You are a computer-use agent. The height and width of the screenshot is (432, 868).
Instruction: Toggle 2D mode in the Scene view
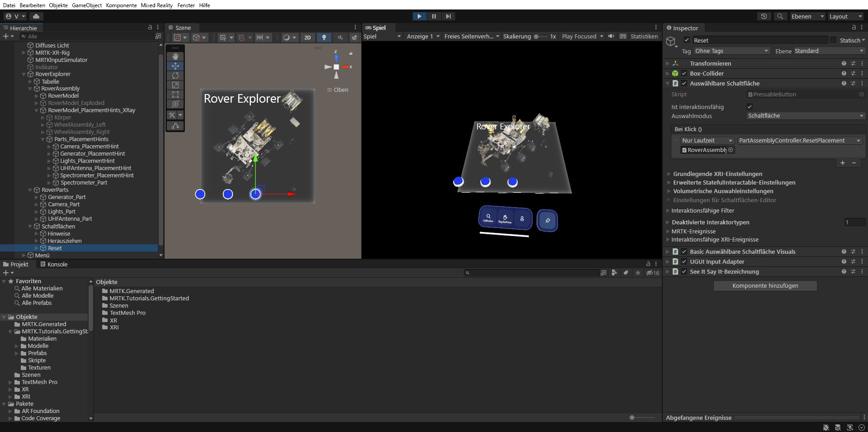coord(307,38)
